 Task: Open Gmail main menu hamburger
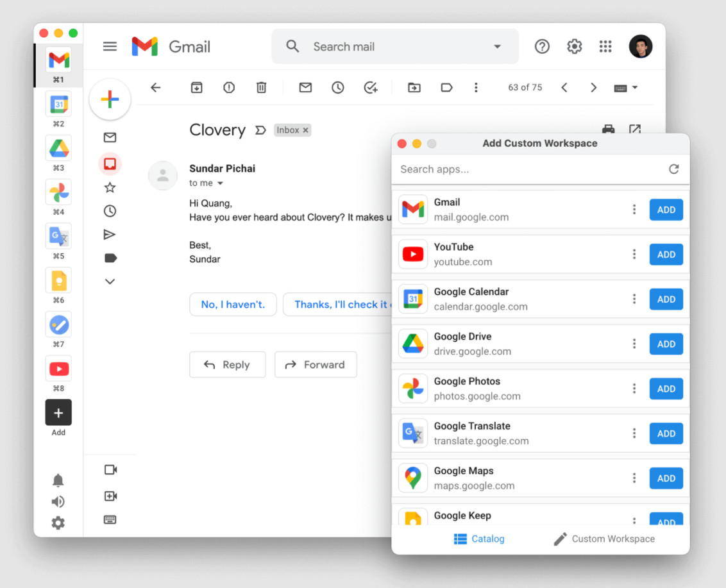tap(110, 46)
